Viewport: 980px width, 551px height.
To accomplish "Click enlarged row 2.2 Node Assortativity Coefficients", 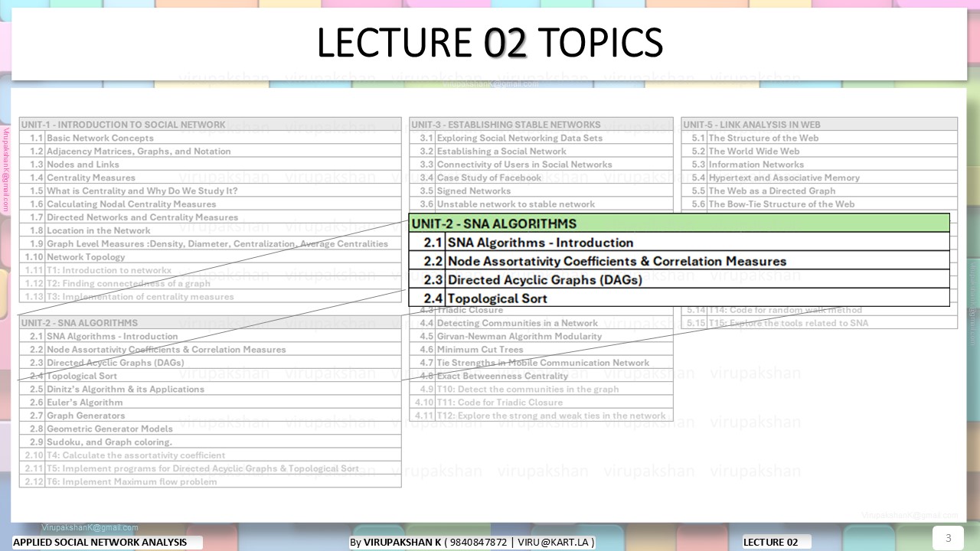I will pos(679,261).
